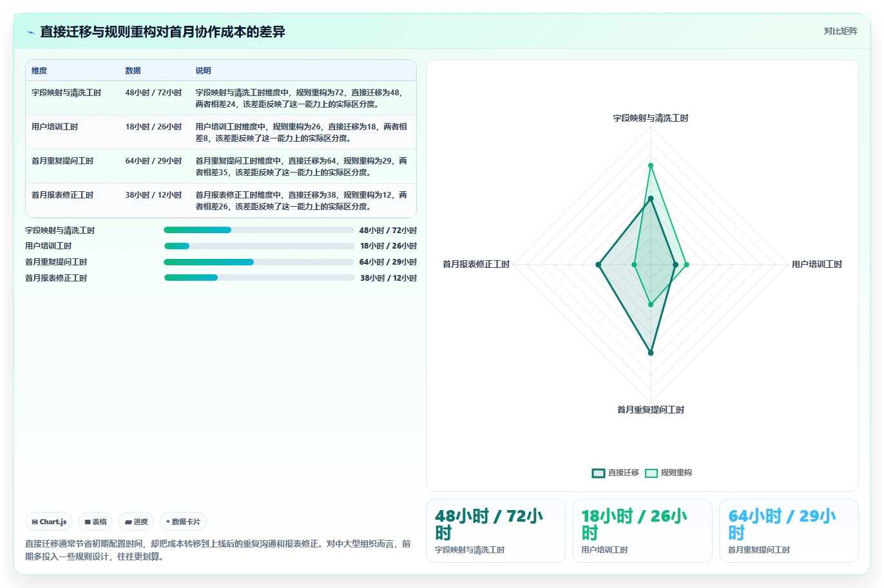Open the 48小时 / 72小时 data card

pyautogui.click(x=495, y=531)
